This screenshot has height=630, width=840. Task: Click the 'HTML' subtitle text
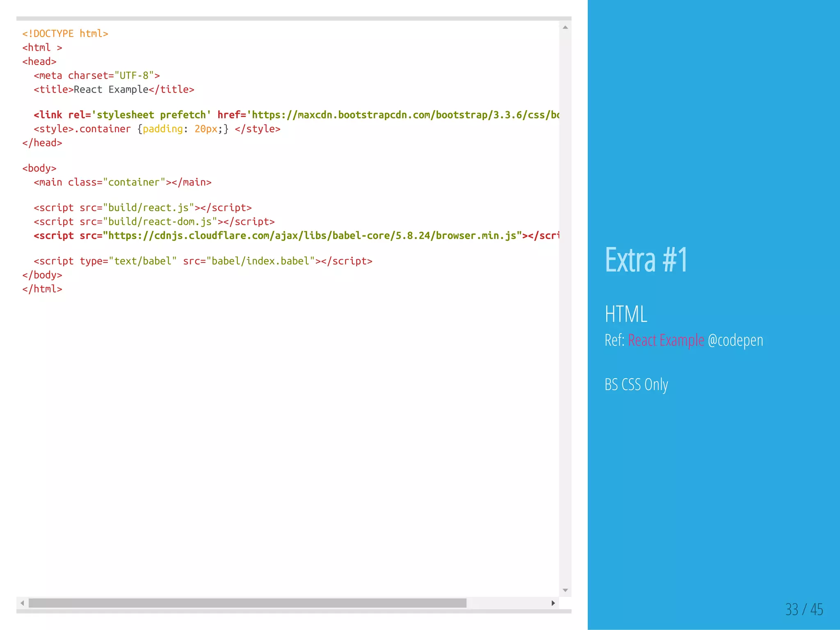626,314
